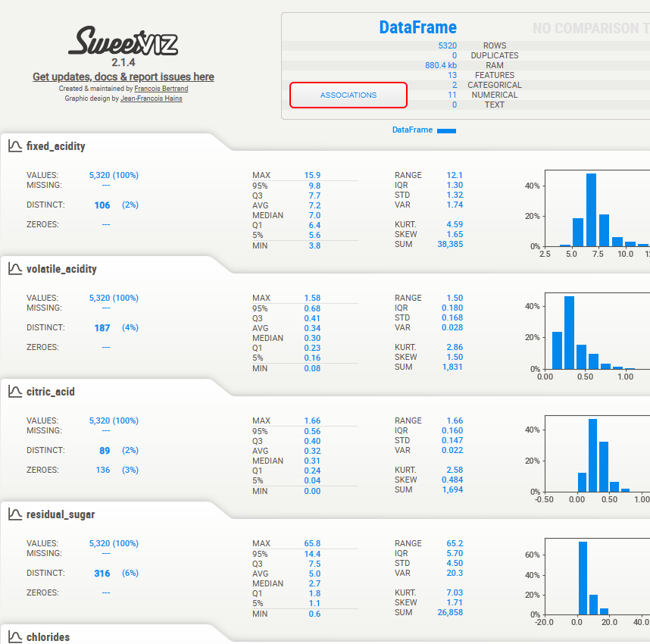Click the DataFrame title heading

(x=418, y=27)
